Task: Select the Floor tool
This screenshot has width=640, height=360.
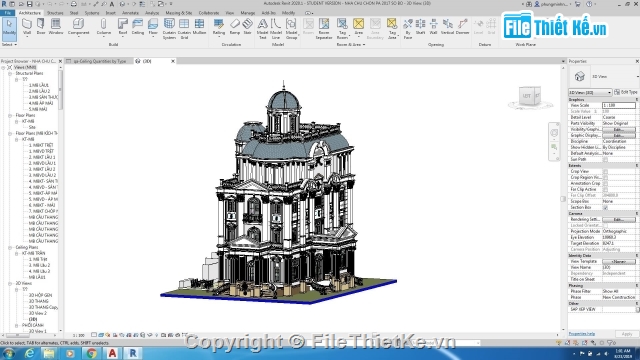Action: [x=153, y=27]
